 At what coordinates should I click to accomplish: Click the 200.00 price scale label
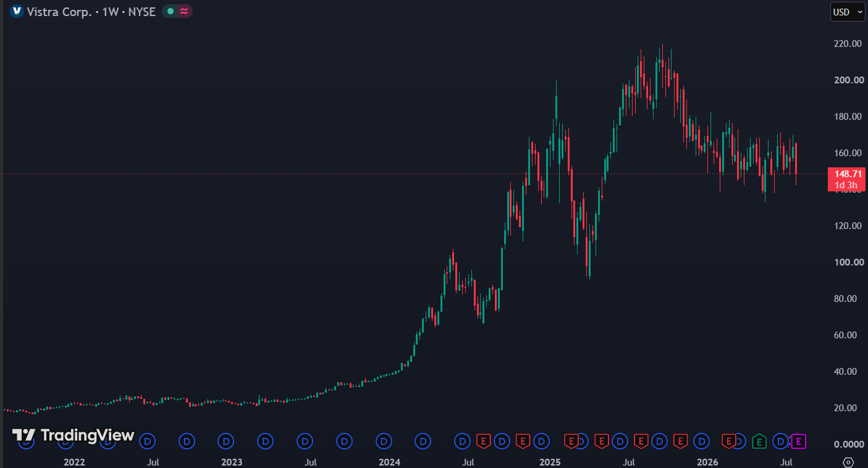click(848, 80)
